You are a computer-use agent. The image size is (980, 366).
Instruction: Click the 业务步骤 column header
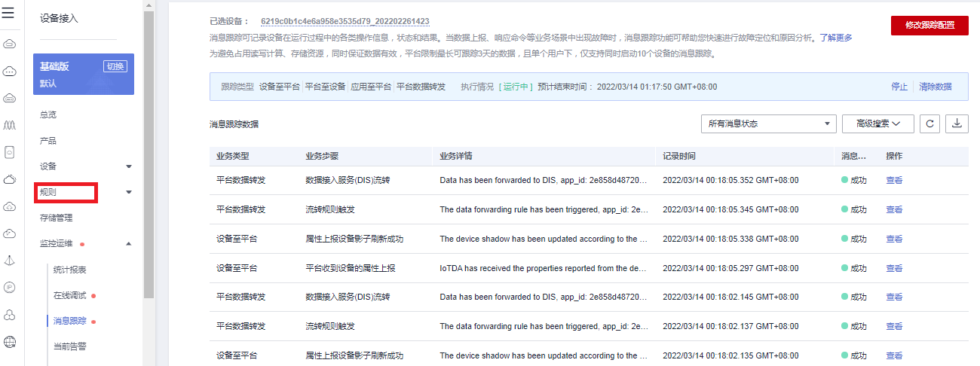pos(322,156)
